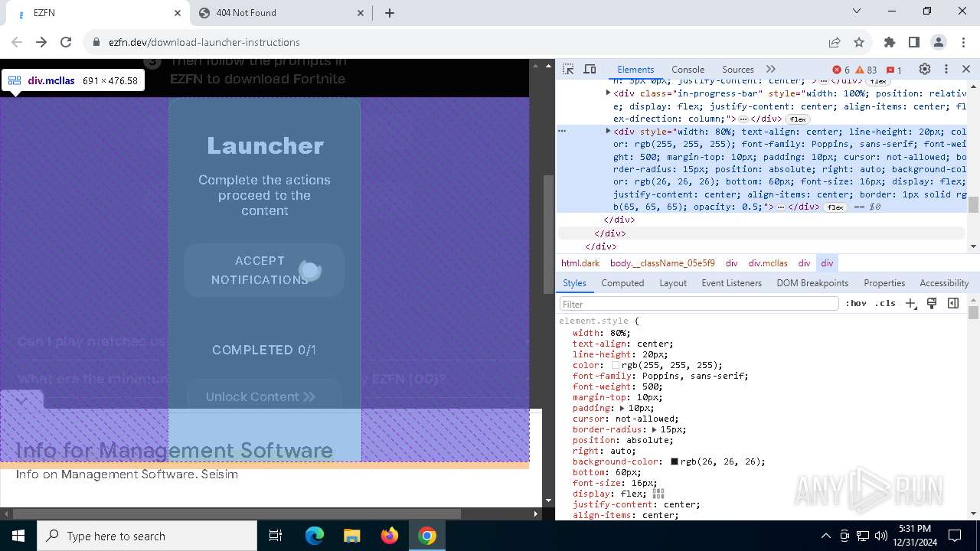Click flex badge on selected div

(x=835, y=207)
